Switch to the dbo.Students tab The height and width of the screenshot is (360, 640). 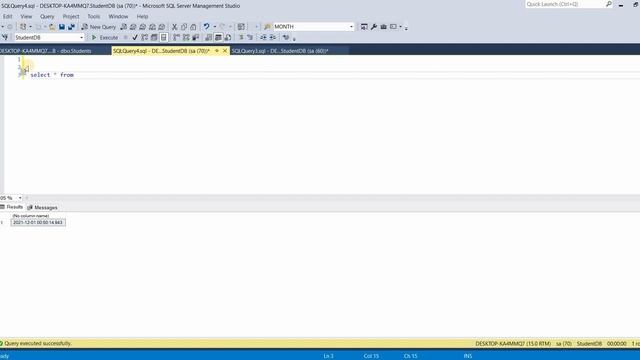[x=47, y=51]
